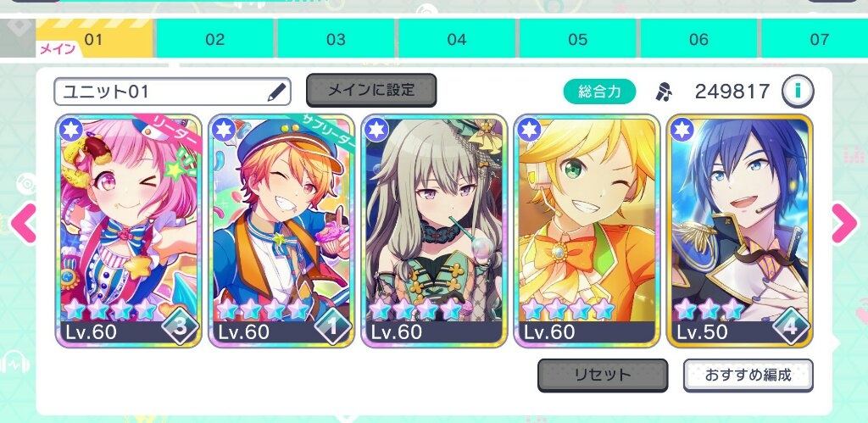Screen dimensions: 868x423
Task: Click the star badge on pink-haired card
Action: pos(71,130)
